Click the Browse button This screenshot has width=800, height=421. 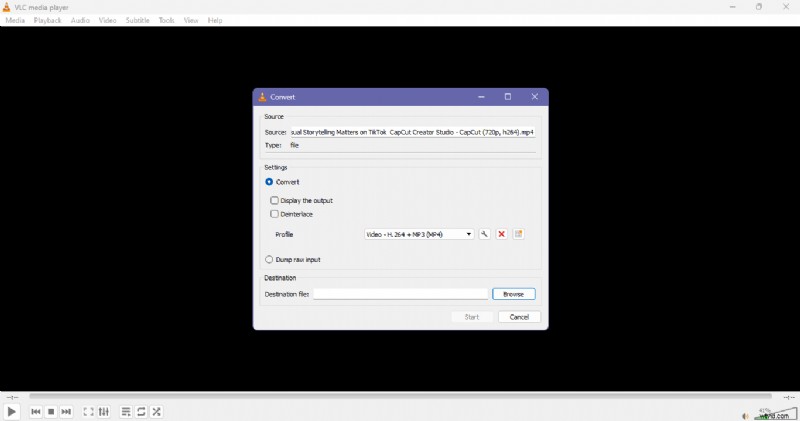(514, 294)
